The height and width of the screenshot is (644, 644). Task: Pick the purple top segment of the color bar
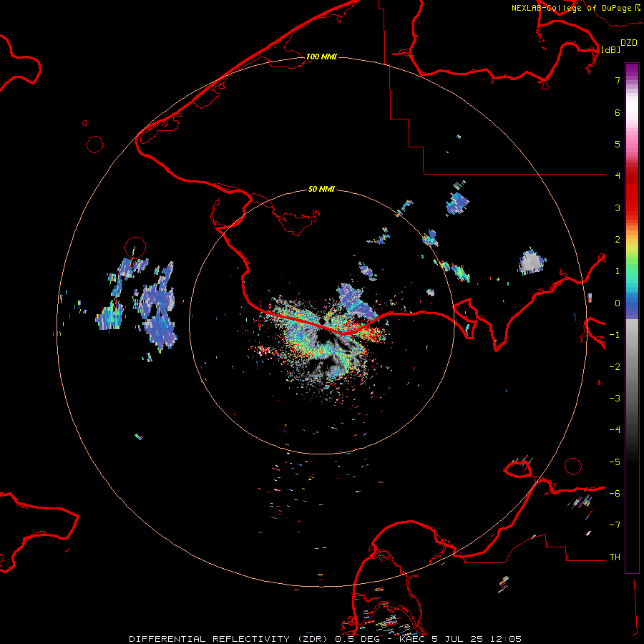coord(632,70)
